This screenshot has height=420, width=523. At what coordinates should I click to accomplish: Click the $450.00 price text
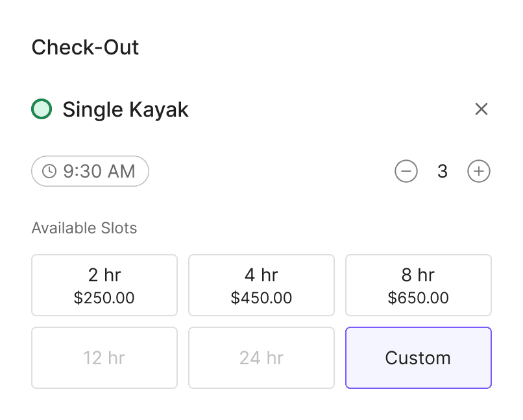click(x=261, y=298)
